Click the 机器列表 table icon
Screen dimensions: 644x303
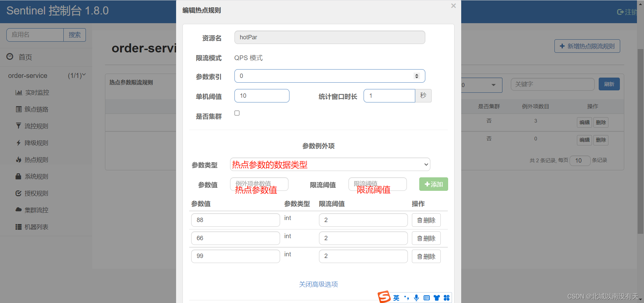(x=18, y=227)
